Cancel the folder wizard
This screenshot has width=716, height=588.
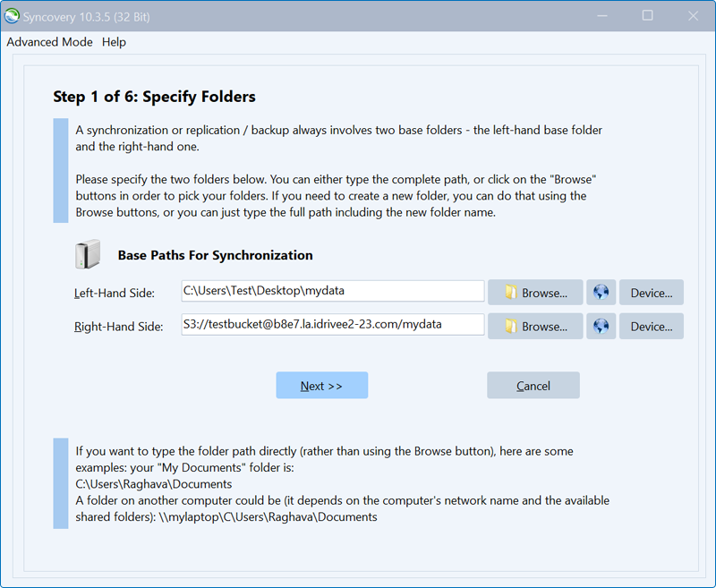533,386
